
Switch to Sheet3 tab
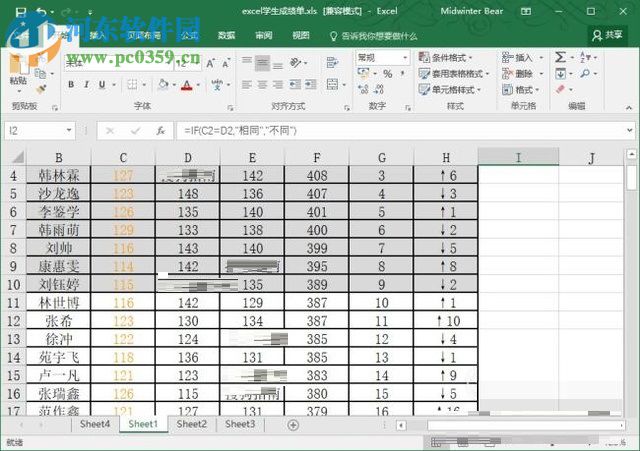240,424
